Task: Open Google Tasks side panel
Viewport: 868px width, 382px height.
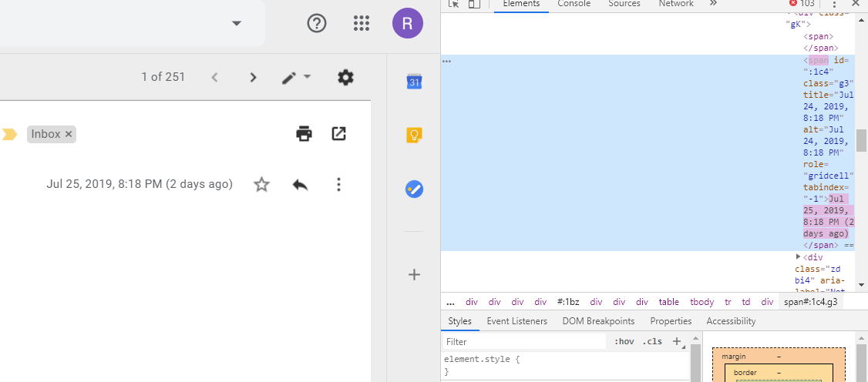Action: (x=414, y=189)
